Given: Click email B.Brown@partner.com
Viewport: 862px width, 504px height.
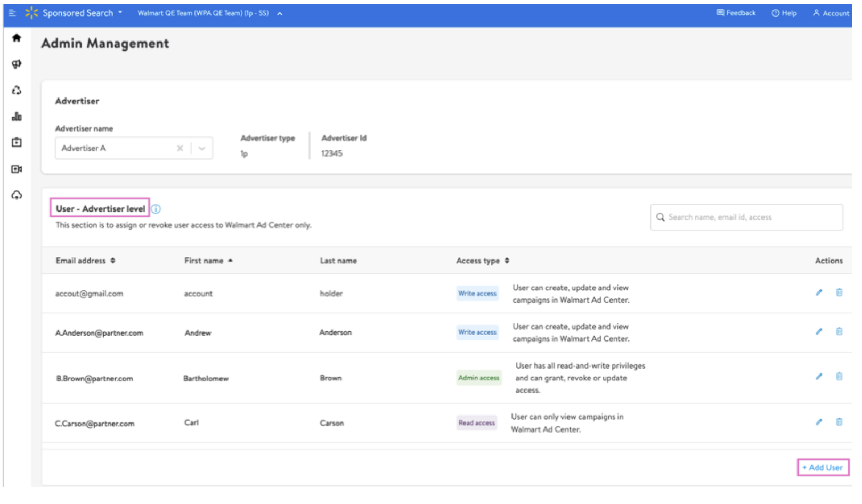Looking at the screenshot, I should [95, 379].
